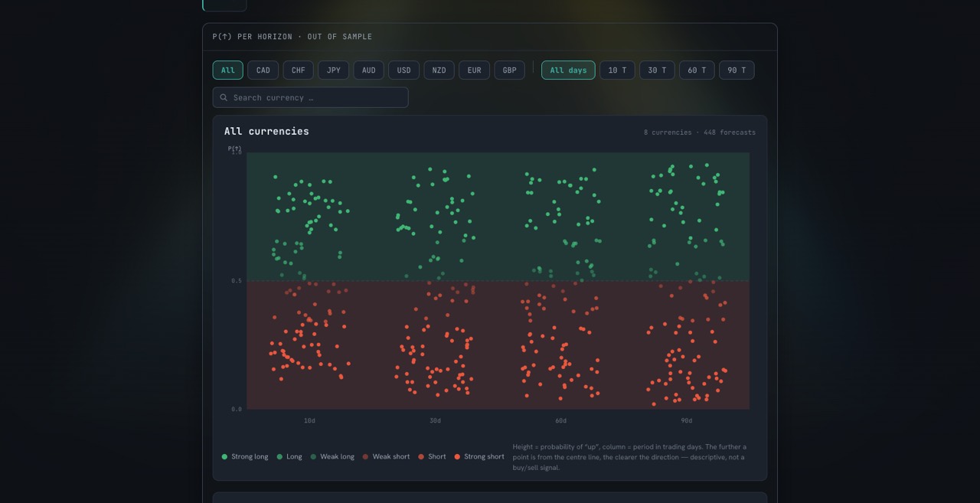Filter chart by CHF currency
The height and width of the screenshot is (503, 980).
tap(299, 70)
